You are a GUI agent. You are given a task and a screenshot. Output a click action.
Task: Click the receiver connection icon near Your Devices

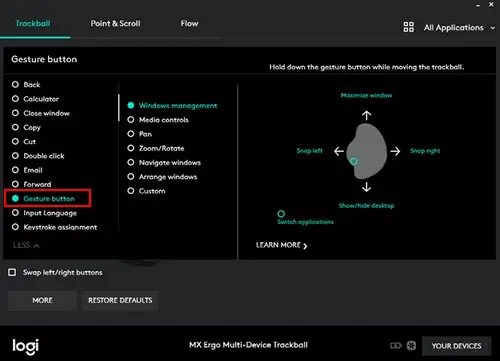411,346
